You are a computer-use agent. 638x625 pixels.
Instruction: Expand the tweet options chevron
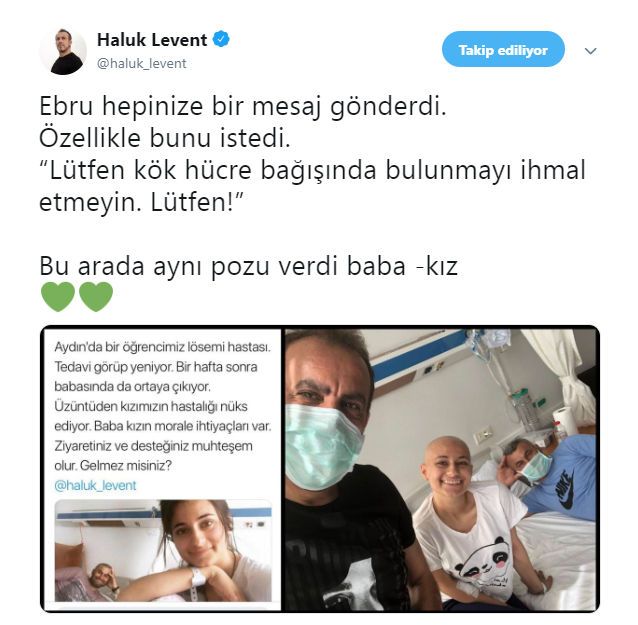click(x=590, y=51)
